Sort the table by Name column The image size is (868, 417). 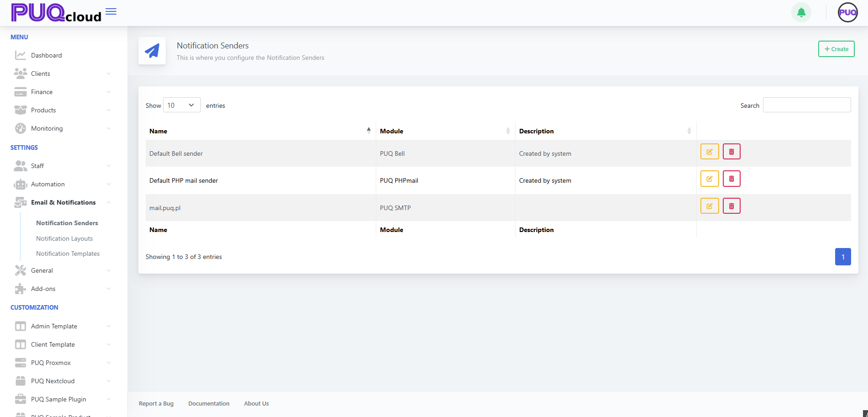260,131
